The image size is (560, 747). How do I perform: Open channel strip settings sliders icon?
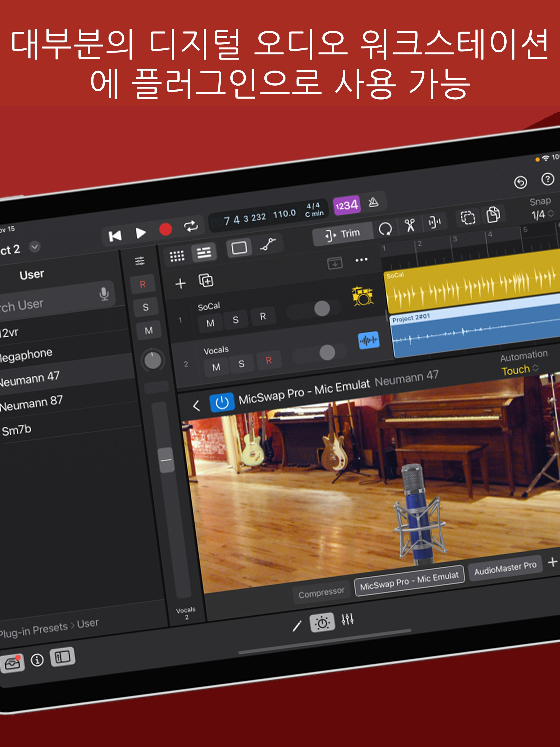point(139,261)
